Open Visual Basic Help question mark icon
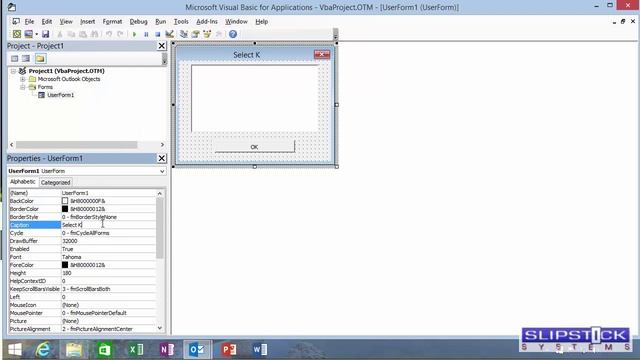Image resolution: width=640 pixels, height=360 pixels. coord(233,34)
